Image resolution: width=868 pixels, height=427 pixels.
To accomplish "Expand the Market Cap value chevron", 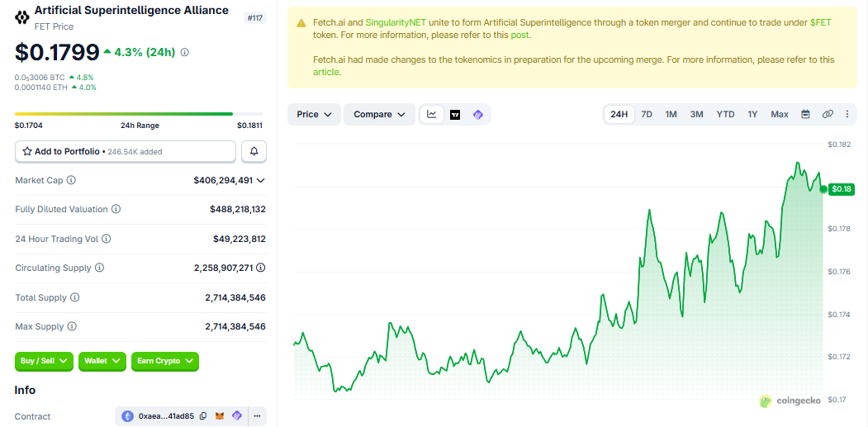I will 261,180.
